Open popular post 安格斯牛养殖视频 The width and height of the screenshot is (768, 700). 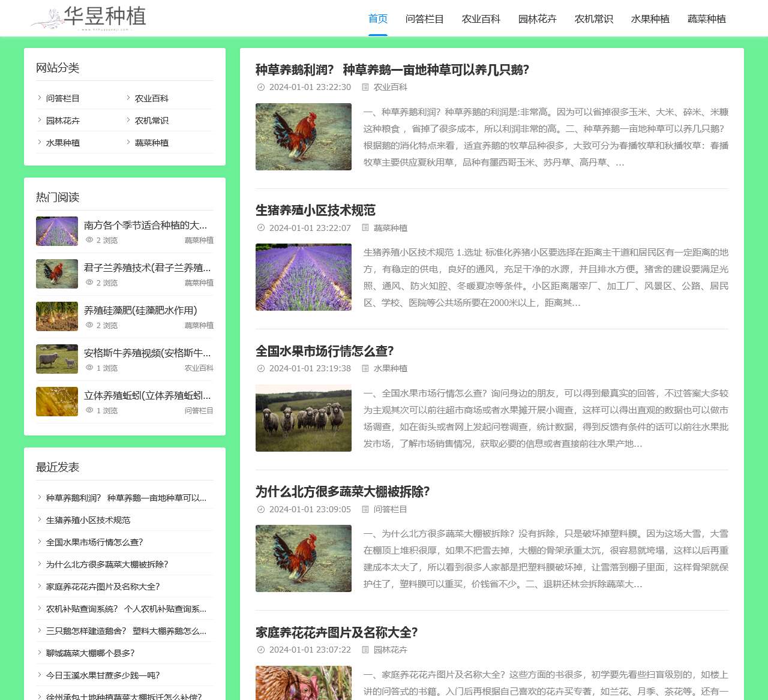click(x=148, y=353)
